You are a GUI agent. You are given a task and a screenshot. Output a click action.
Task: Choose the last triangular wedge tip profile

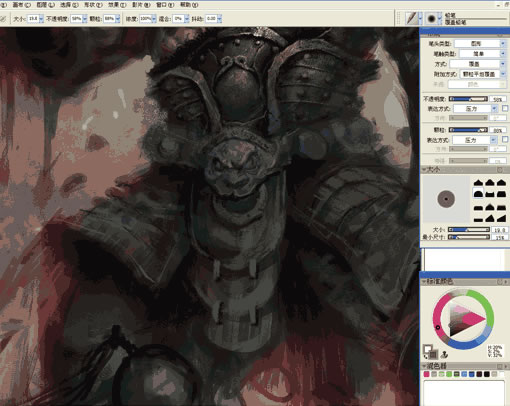(x=501, y=218)
